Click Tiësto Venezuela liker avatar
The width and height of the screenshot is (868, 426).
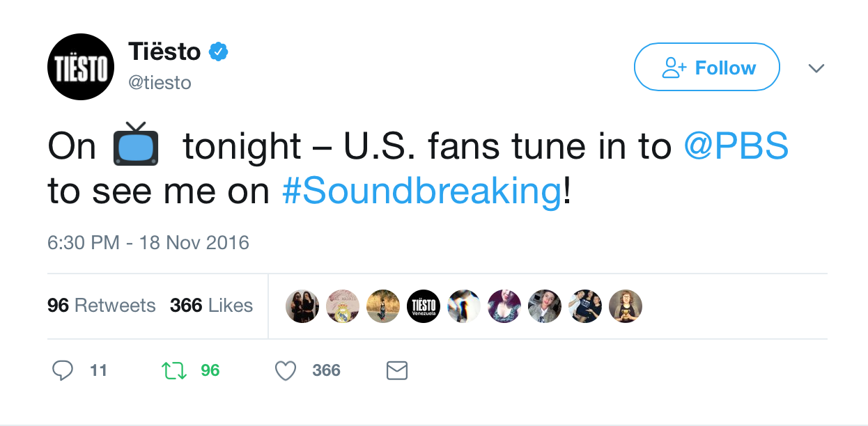[424, 306]
